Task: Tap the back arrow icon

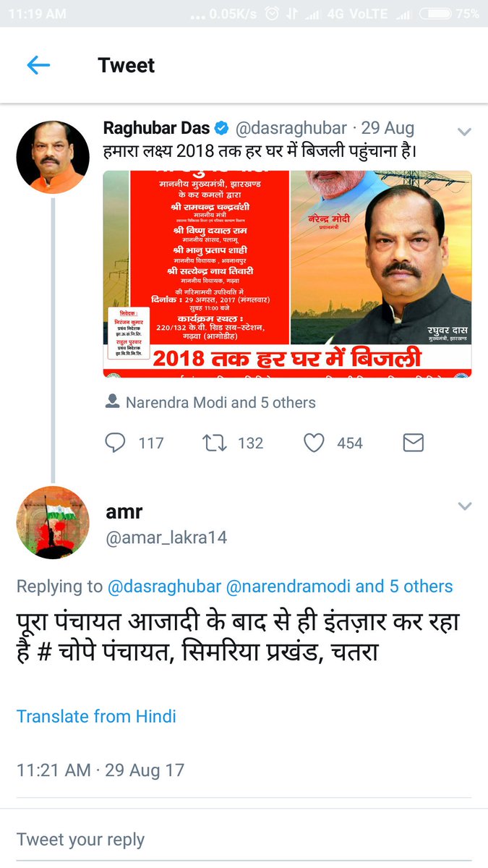Action: 38,65
